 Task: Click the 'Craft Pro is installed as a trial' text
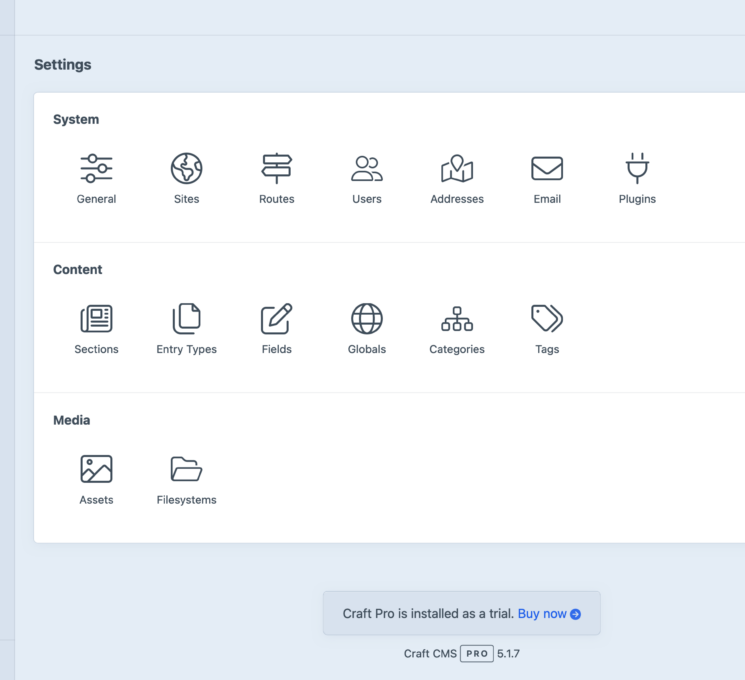click(x=428, y=613)
